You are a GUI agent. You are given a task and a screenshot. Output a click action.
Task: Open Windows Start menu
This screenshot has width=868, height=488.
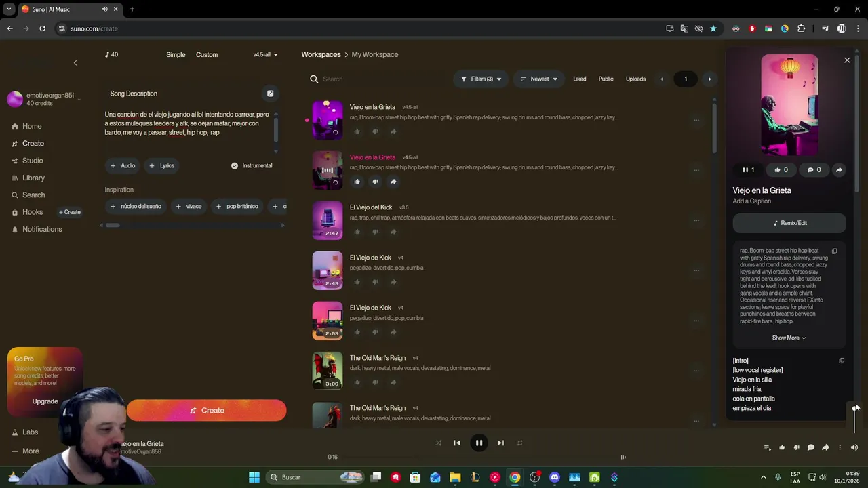pyautogui.click(x=254, y=477)
